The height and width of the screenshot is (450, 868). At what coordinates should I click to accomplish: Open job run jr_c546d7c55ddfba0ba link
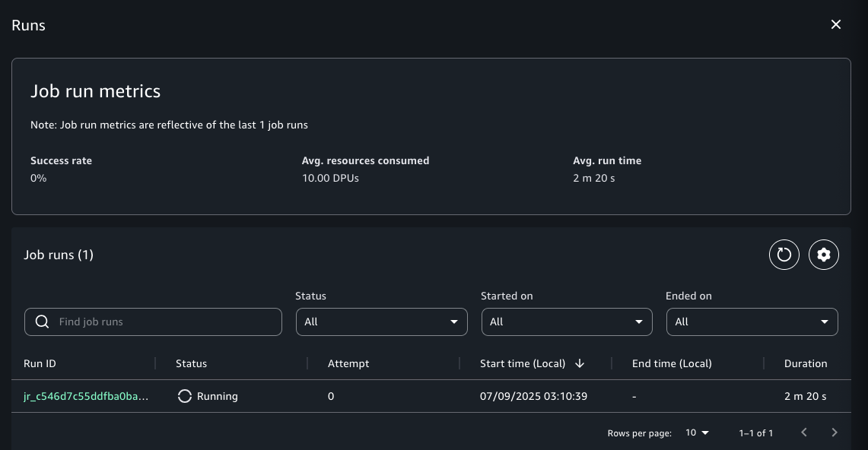[x=86, y=396]
